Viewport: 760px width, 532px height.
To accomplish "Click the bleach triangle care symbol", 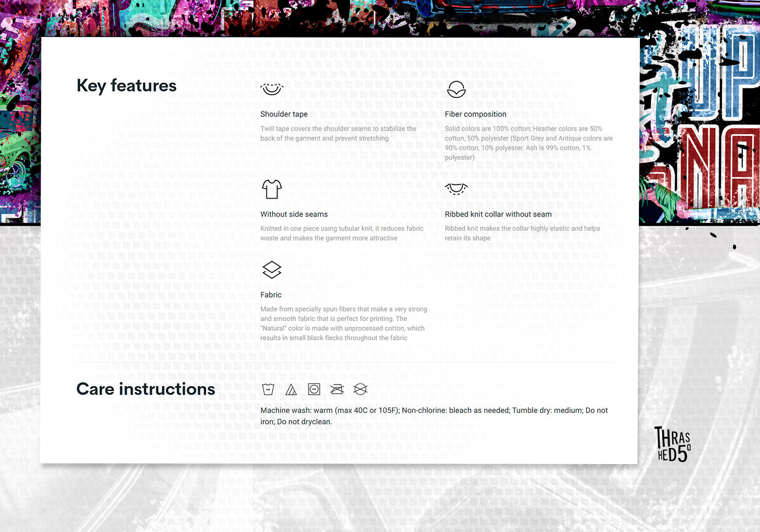I will click(291, 389).
